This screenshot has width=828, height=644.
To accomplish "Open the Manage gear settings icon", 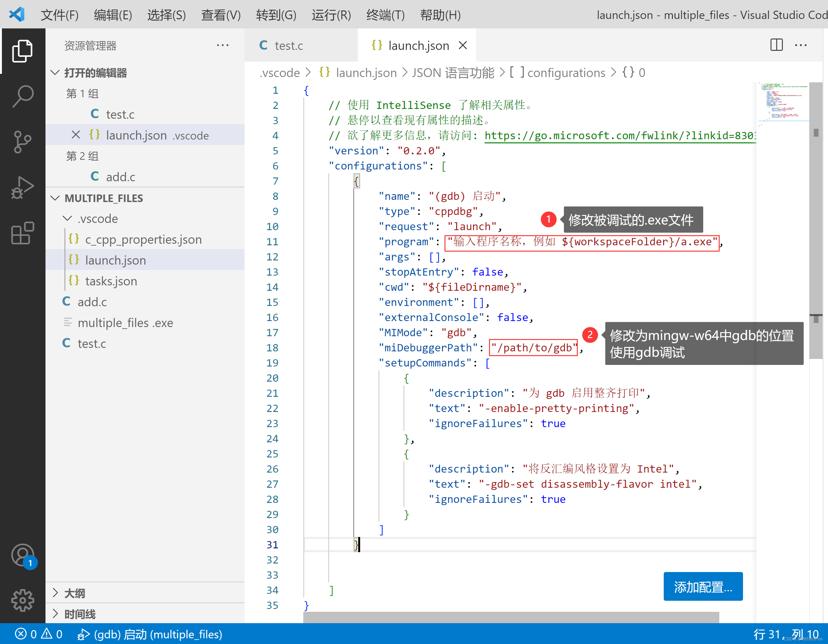I will [22, 600].
